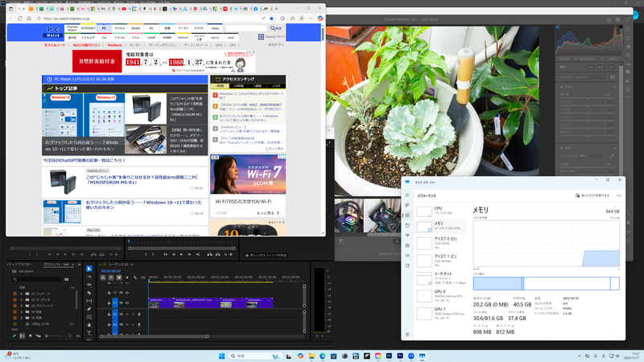The width and height of the screenshot is (644, 362).
Task: Expand the 03 グラフィック bin
Action: (22, 306)
